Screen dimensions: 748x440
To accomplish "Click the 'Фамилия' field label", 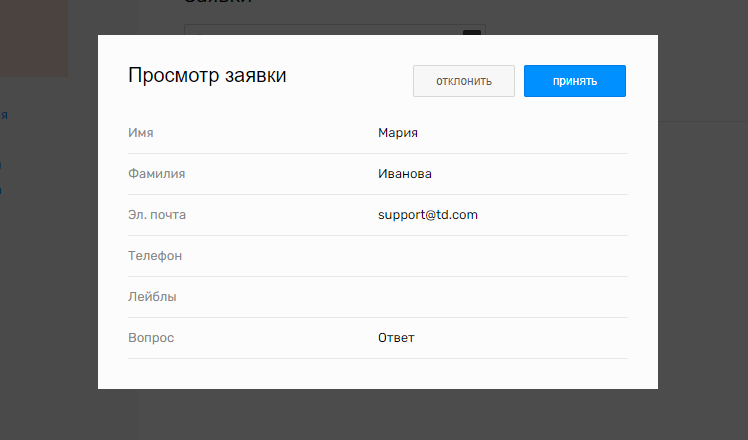I will pyautogui.click(x=156, y=174).
